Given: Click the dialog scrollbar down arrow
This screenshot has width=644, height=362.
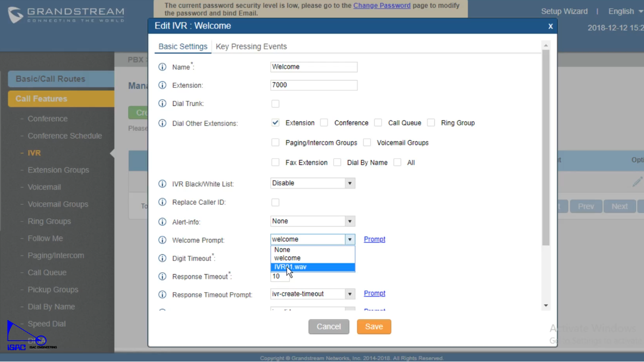Looking at the screenshot, I should coord(546,305).
